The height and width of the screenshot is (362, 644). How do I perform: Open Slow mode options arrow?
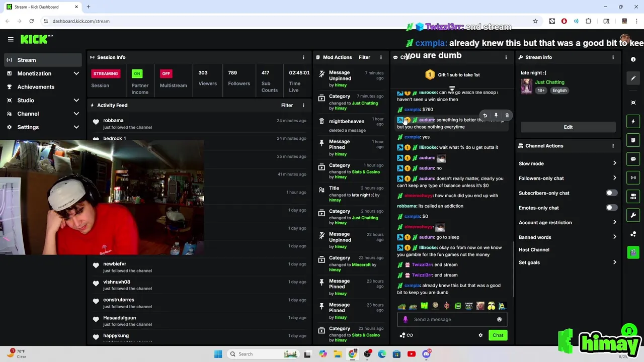click(x=614, y=163)
